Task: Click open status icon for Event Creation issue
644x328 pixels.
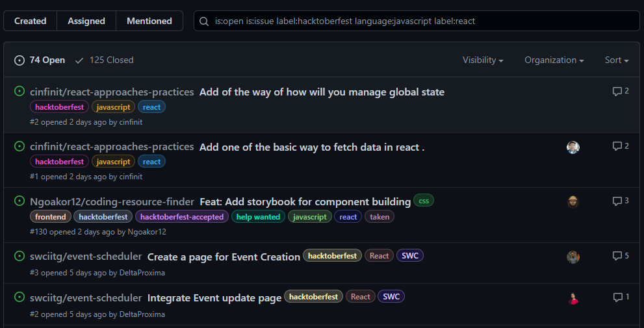Action: [19, 256]
